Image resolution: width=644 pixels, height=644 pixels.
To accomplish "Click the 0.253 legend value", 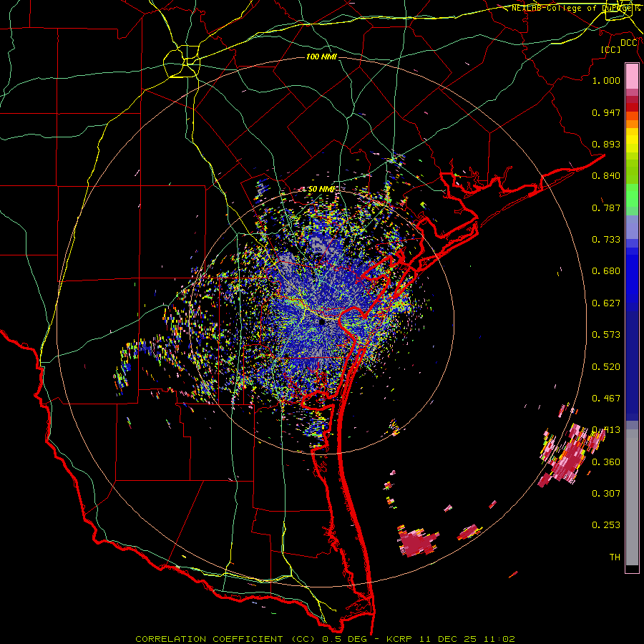I will tap(606, 525).
